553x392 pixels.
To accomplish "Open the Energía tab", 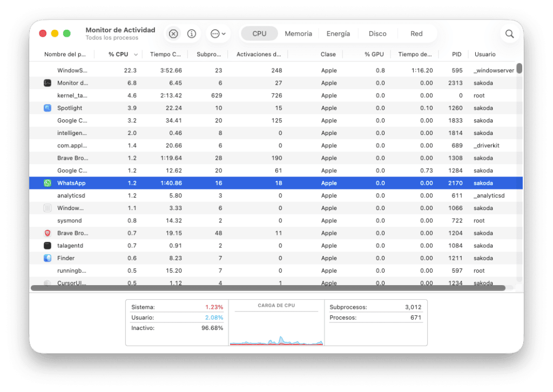I will point(338,33).
